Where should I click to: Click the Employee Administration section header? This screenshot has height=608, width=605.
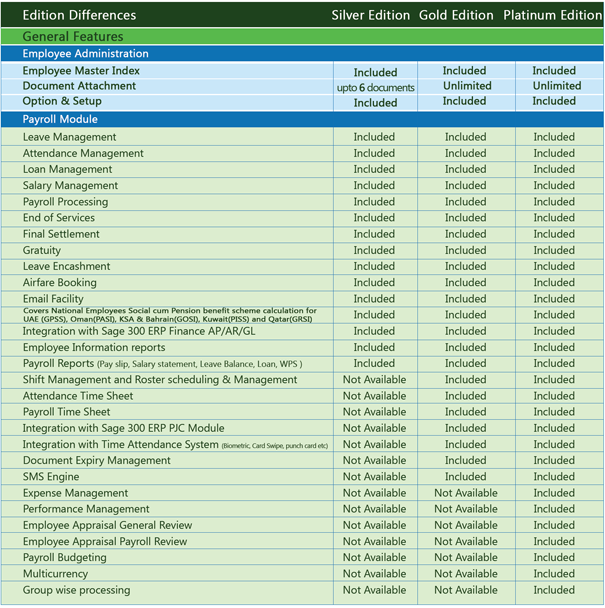[302, 54]
